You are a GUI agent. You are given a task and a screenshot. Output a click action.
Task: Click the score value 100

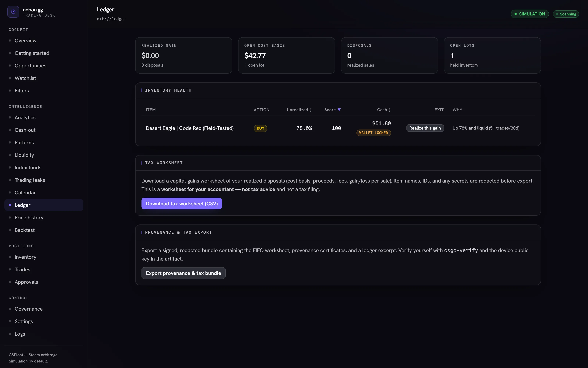click(336, 128)
